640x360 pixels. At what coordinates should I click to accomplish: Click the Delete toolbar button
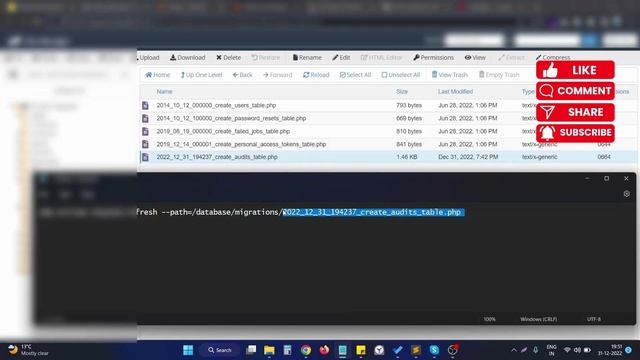[229, 58]
